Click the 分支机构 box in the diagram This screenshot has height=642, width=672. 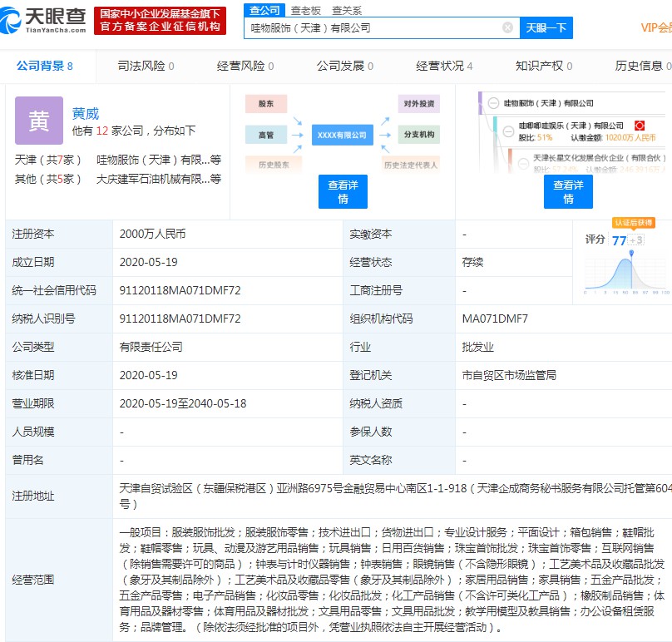pos(418,135)
